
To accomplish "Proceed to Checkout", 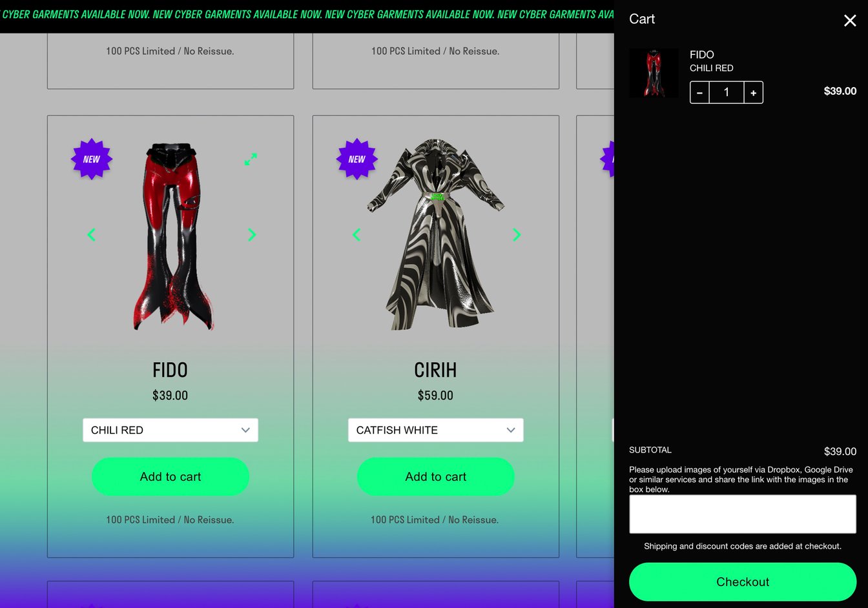I will (x=743, y=582).
